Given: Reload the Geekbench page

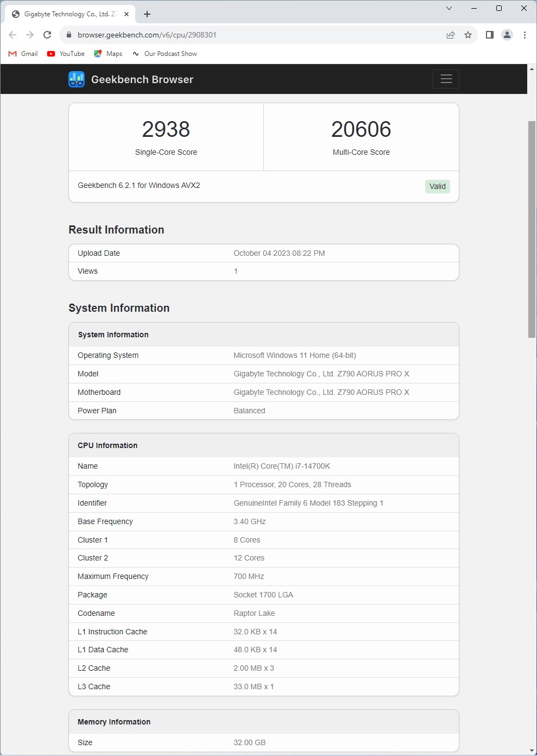Looking at the screenshot, I should point(47,35).
